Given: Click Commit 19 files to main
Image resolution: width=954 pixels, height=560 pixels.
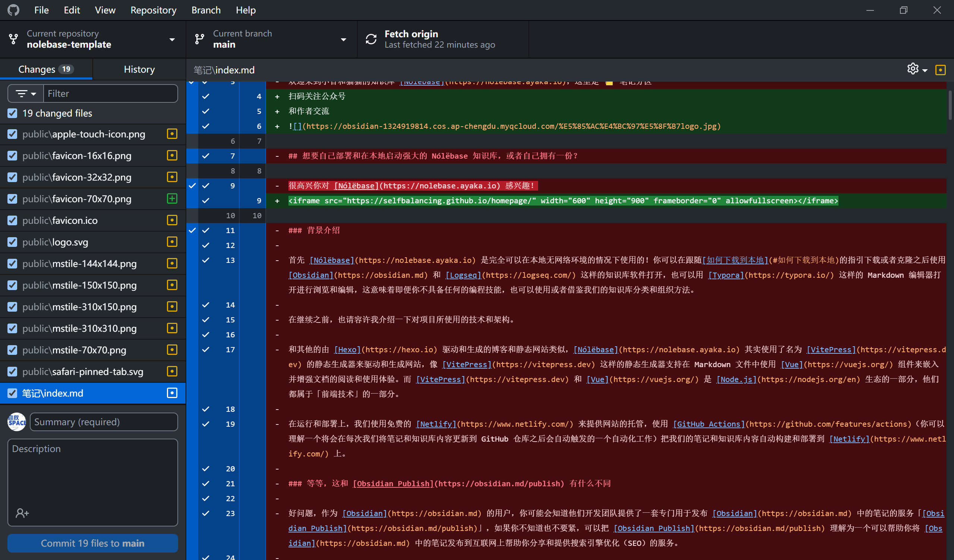Looking at the screenshot, I should point(93,543).
